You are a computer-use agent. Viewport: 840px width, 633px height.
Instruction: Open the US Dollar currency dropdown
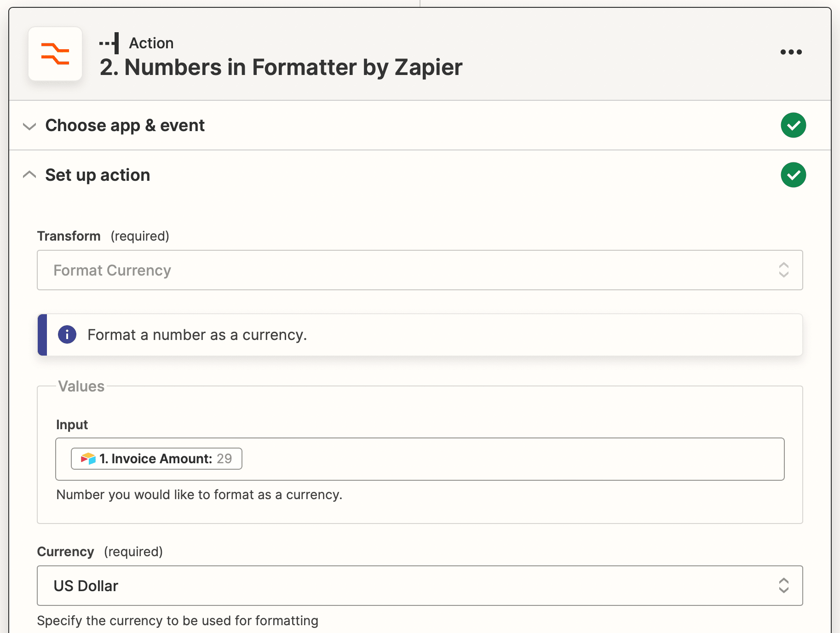click(405, 586)
